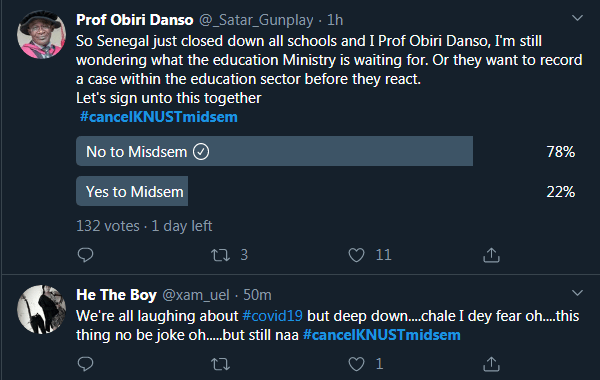Reply to He The Boy's tweet
600x380 pixels.
(x=85, y=364)
